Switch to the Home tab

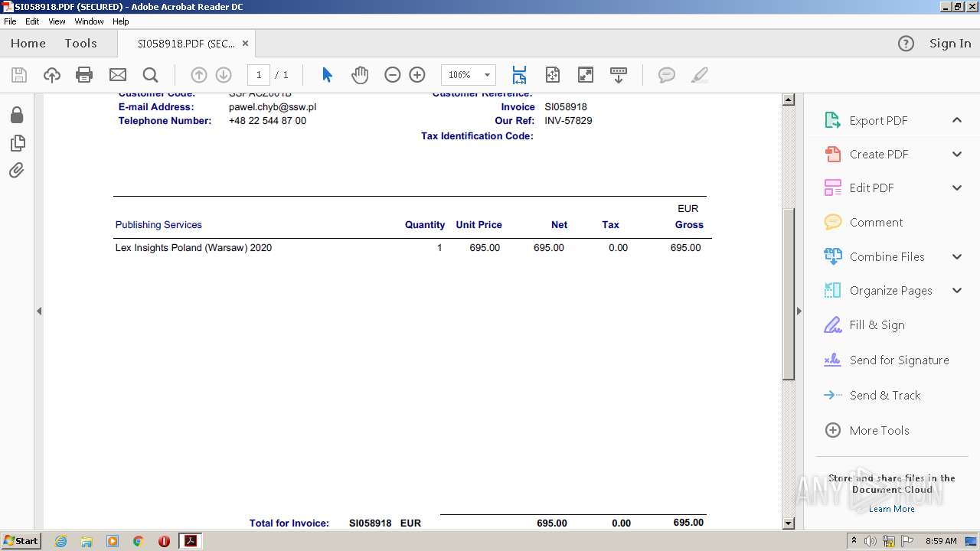pyautogui.click(x=28, y=44)
